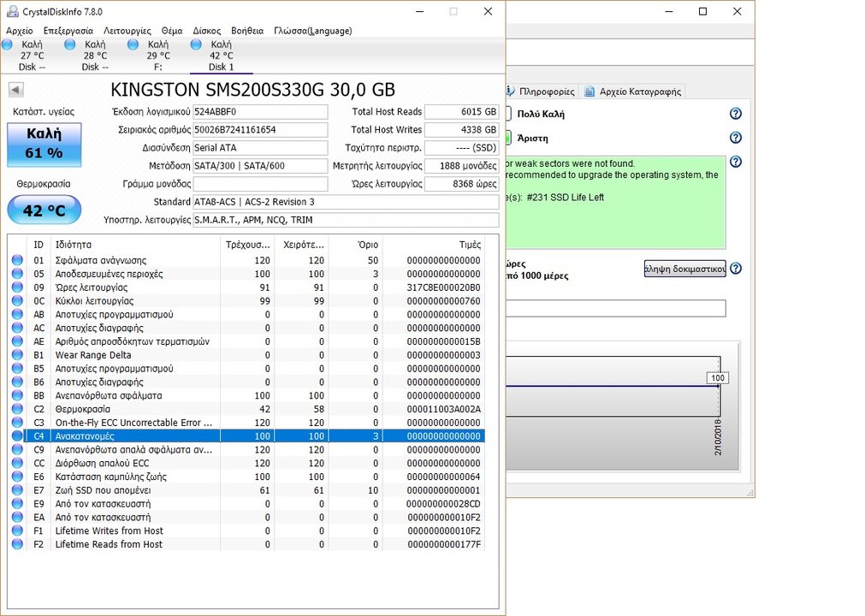The width and height of the screenshot is (865, 616).
Task: Click status orb for attribute AE row
Action: [x=17, y=341]
